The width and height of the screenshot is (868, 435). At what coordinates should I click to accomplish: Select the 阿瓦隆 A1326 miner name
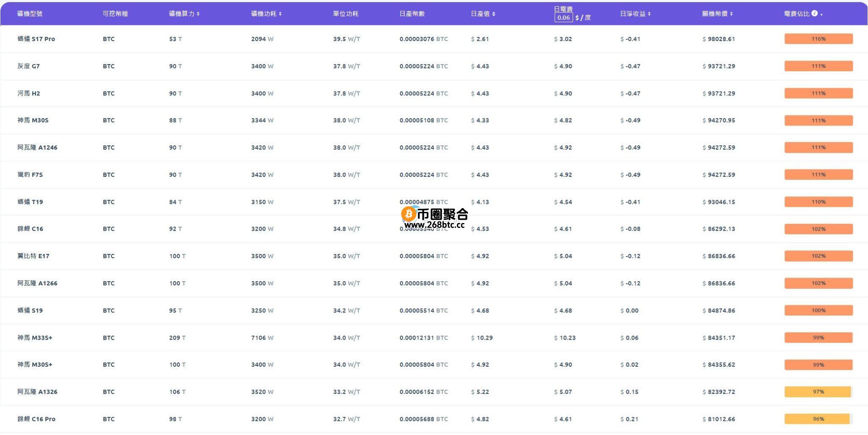37,392
